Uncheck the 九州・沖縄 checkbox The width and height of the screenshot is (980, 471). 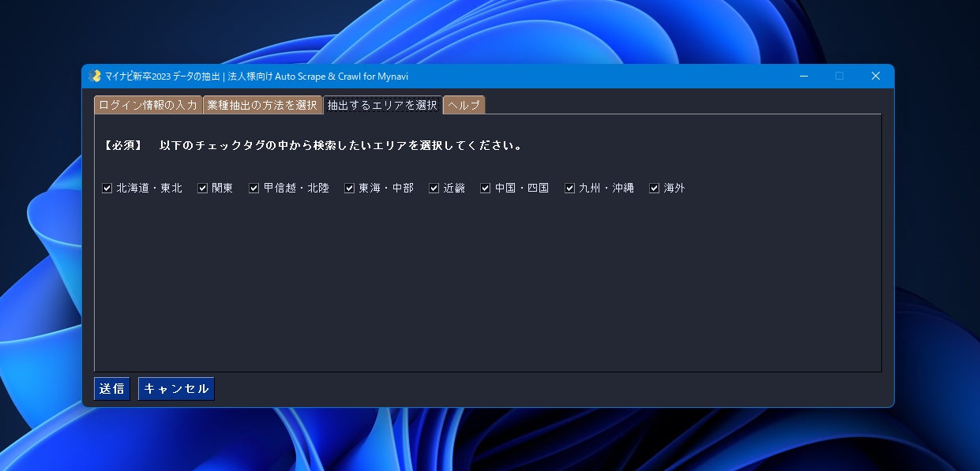click(569, 189)
